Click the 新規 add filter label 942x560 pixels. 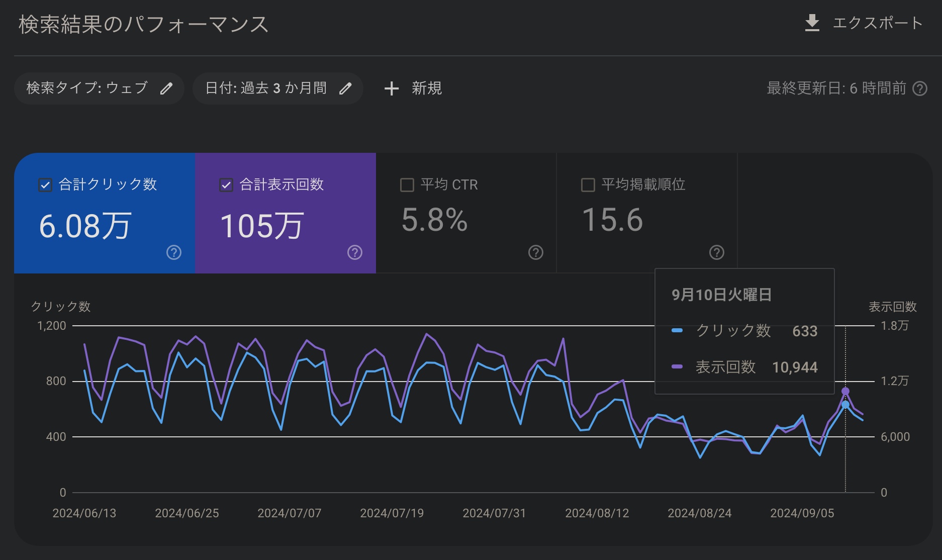coord(427,88)
